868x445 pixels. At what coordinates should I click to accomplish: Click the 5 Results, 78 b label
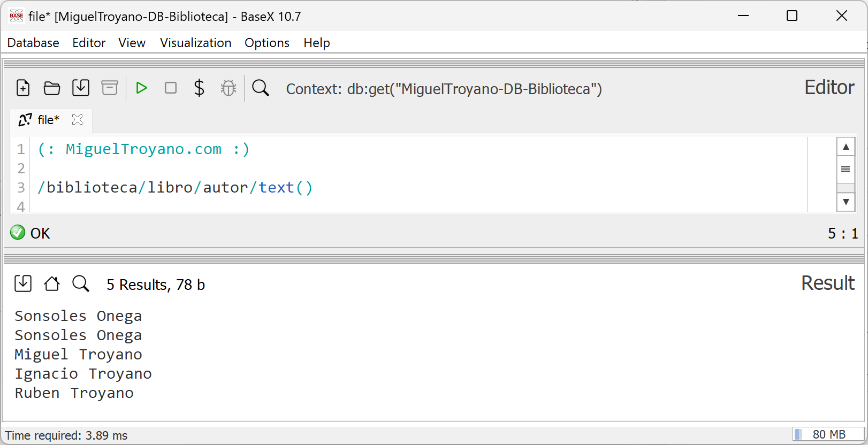point(156,285)
